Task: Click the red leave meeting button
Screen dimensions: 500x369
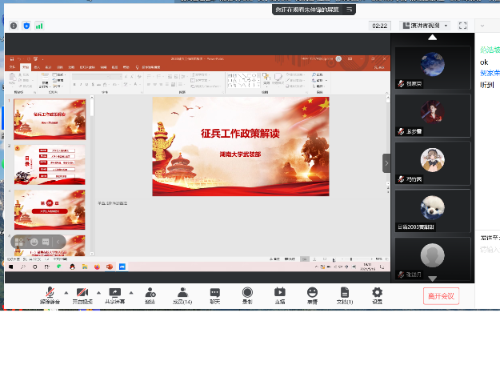Action: [441, 296]
